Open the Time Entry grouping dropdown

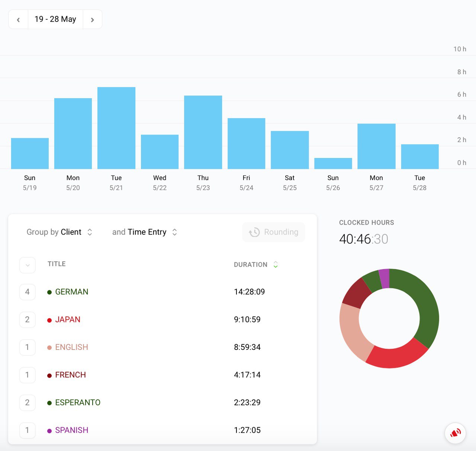tap(145, 232)
